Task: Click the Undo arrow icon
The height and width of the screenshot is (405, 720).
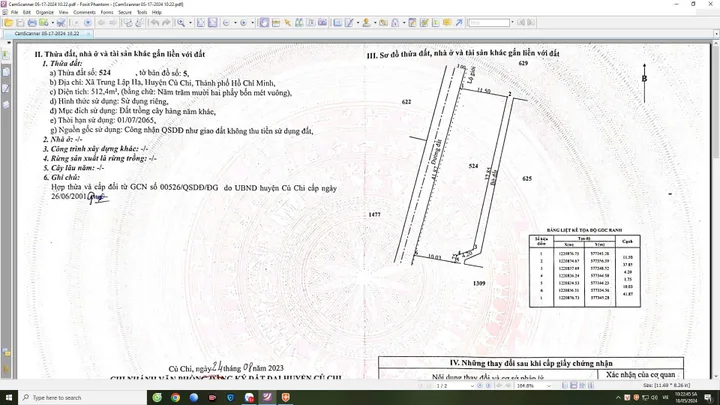Action: pos(155,22)
